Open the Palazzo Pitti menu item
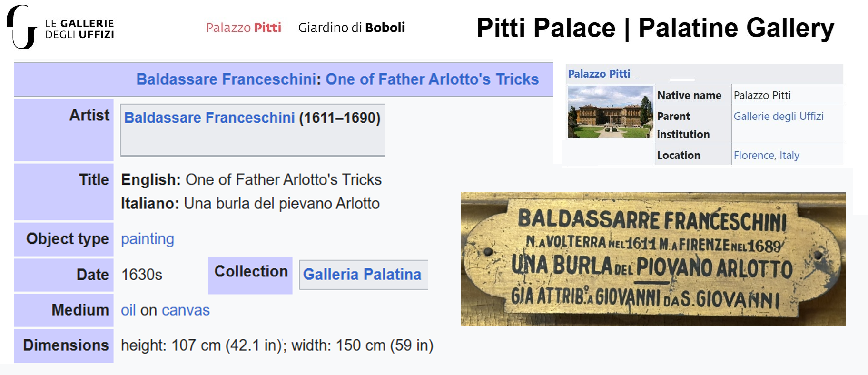Viewport: 868px width, 375px height. tap(243, 28)
